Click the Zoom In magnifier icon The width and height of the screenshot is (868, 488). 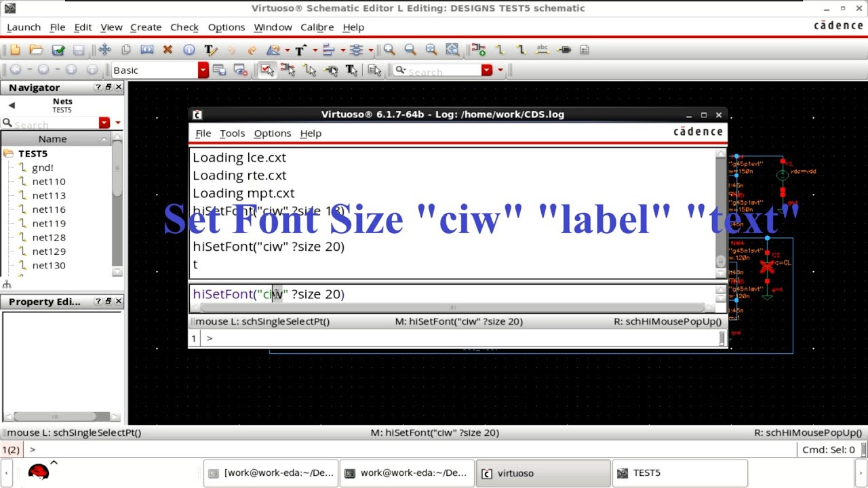coord(389,49)
